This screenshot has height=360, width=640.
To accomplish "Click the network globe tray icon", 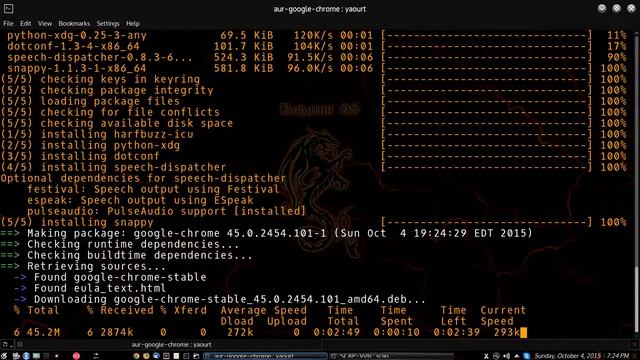I will 496,356.
